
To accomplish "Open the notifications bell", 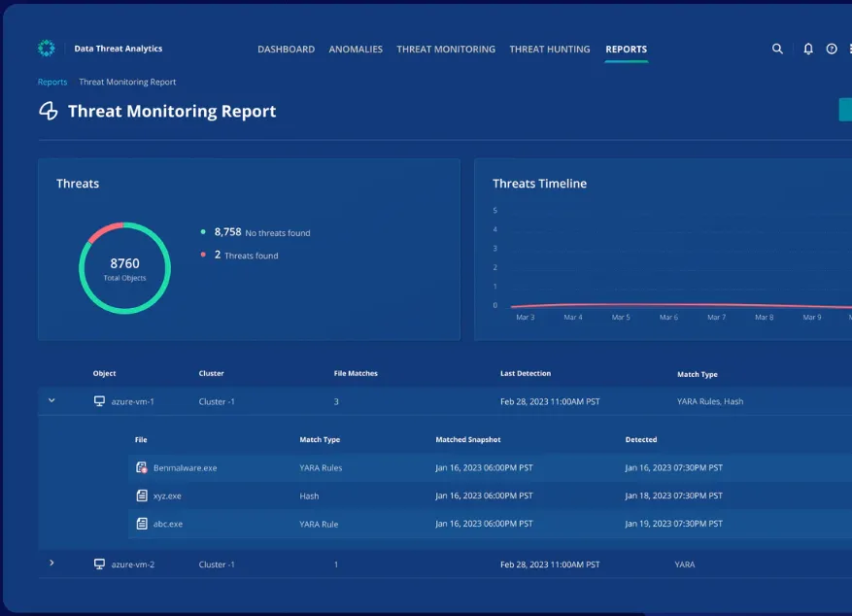I will coord(807,49).
